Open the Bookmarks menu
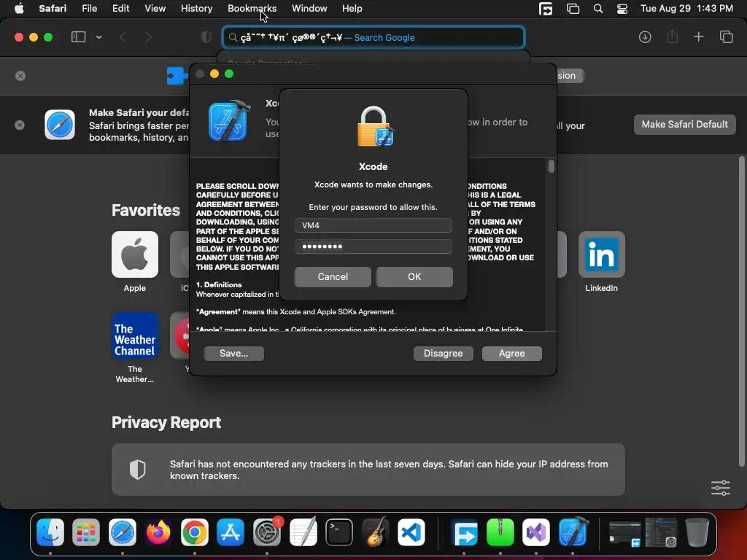Image resolution: width=747 pixels, height=560 pixels. pos(252,9)
